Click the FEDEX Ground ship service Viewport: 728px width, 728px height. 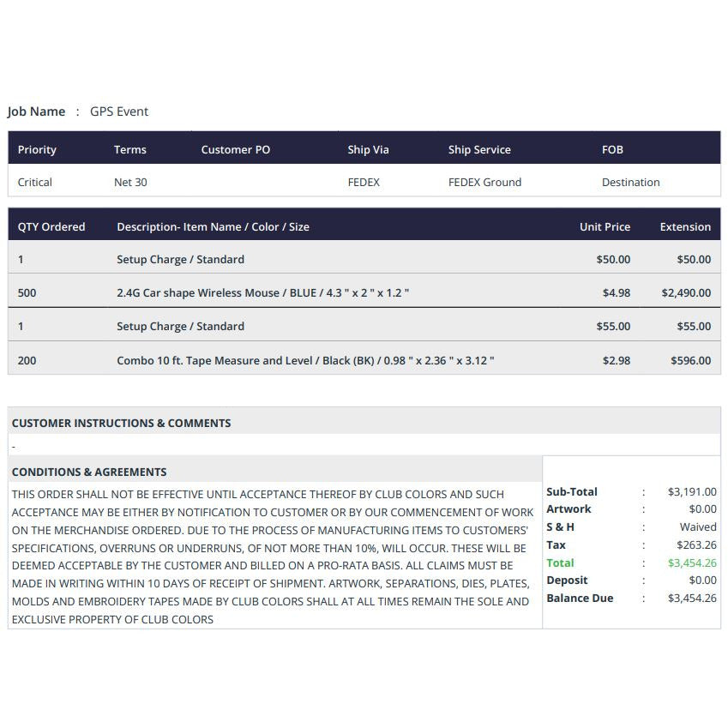click(484, 182)
